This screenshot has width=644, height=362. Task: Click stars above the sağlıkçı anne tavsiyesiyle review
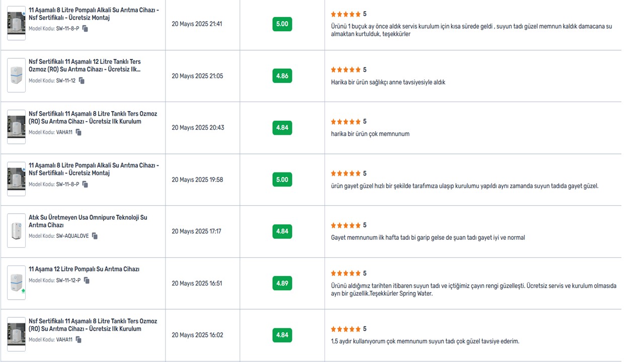(346, 70)
